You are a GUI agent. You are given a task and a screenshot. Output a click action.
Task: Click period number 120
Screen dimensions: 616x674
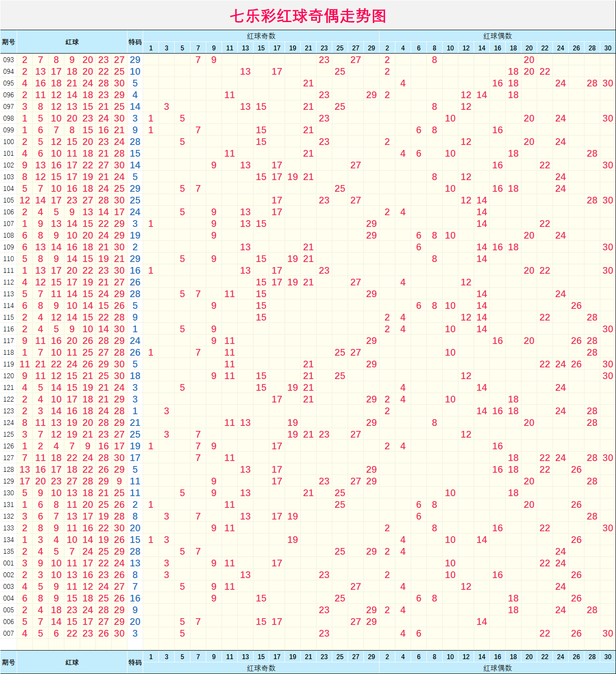[9, 376]
